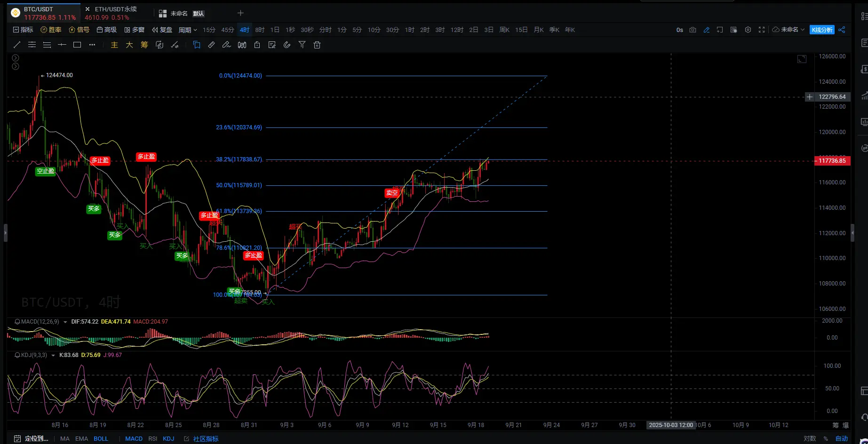868x444 pixels.
Task: Enable the EMA indicator overlay
Action: [81, 438]
